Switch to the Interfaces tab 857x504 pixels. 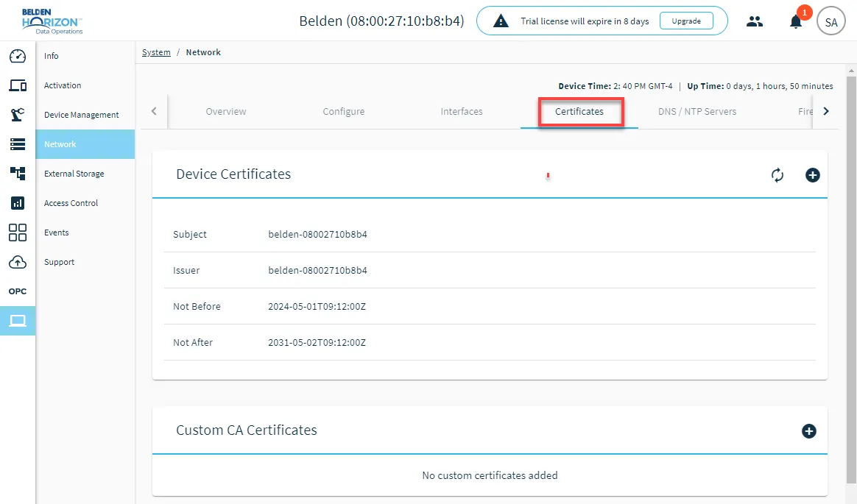click(x=462, y=111)
